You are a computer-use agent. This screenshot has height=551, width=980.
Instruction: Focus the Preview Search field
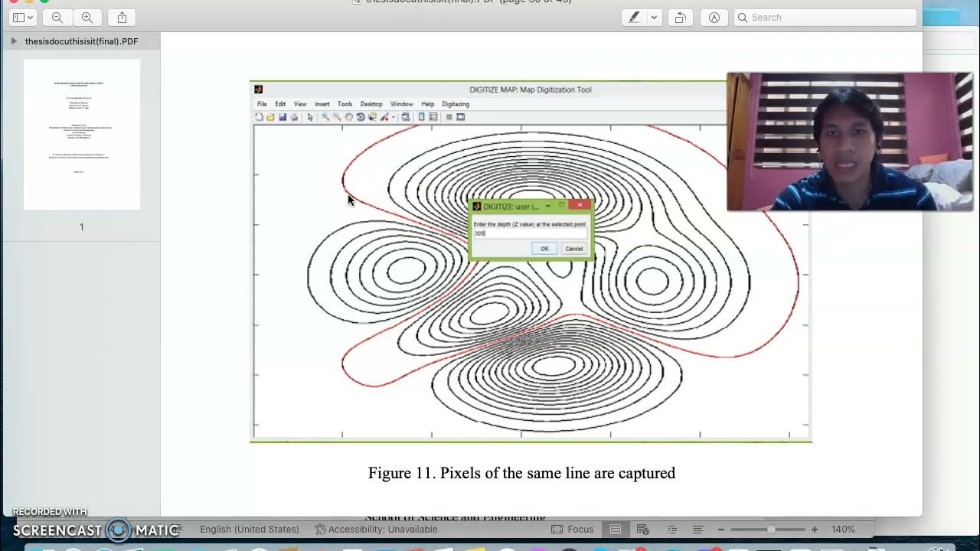tap(825, 18)
